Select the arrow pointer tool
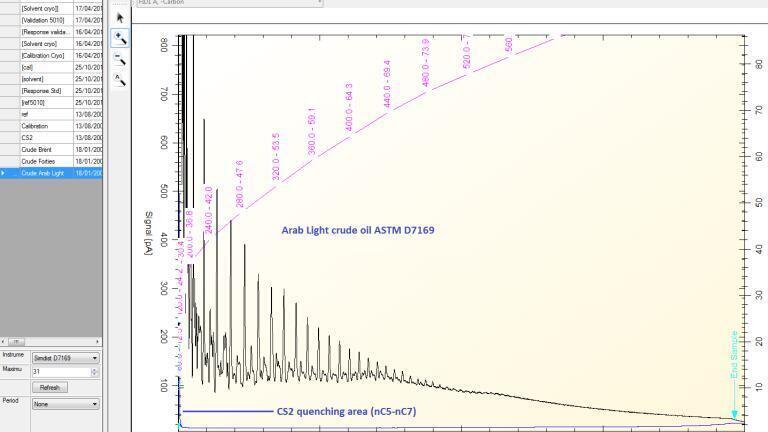The width and height of the screenshot is (768, 432). pyautogui.click(x=120, y=18)
